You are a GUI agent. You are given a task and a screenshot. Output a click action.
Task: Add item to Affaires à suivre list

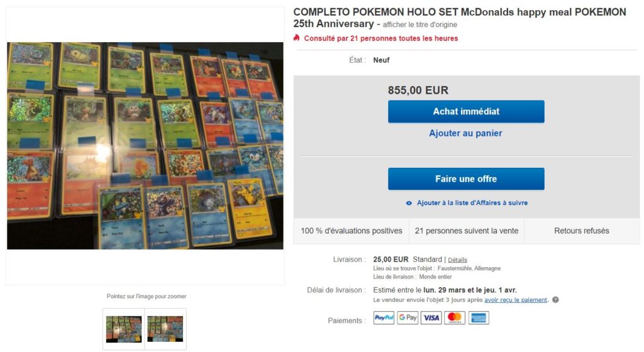472,202
